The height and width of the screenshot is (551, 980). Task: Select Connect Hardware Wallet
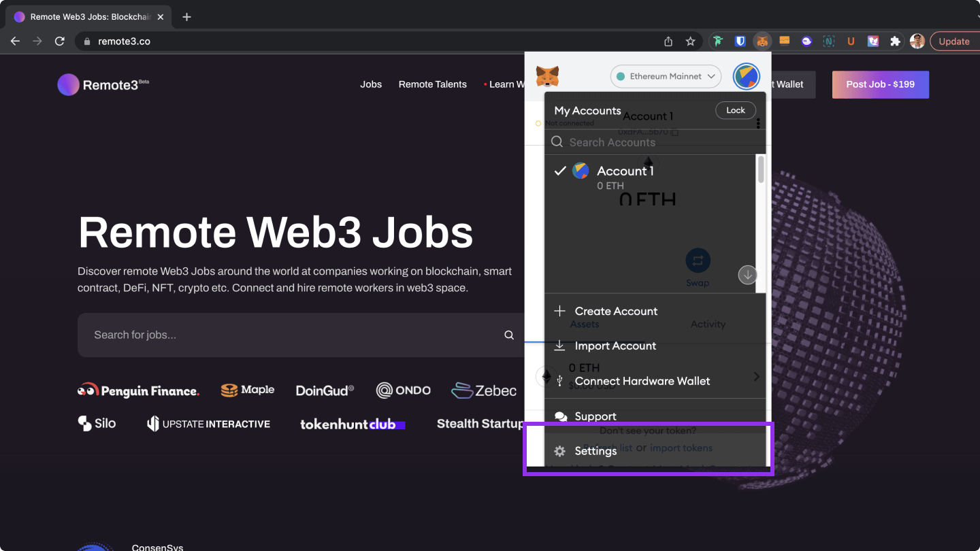pos(655,381)
